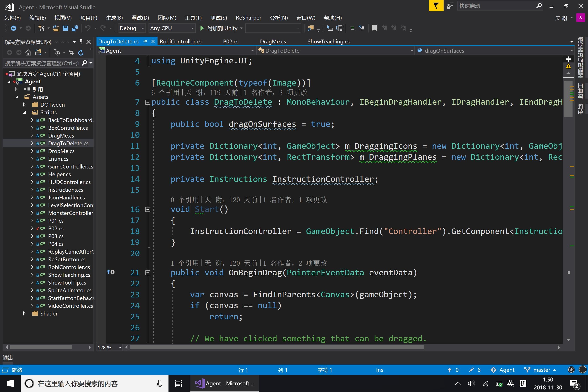Viewport: 588px width, 392px height.
Task: Open the Agent project scope dropdown
Action: tap(176, 51)
